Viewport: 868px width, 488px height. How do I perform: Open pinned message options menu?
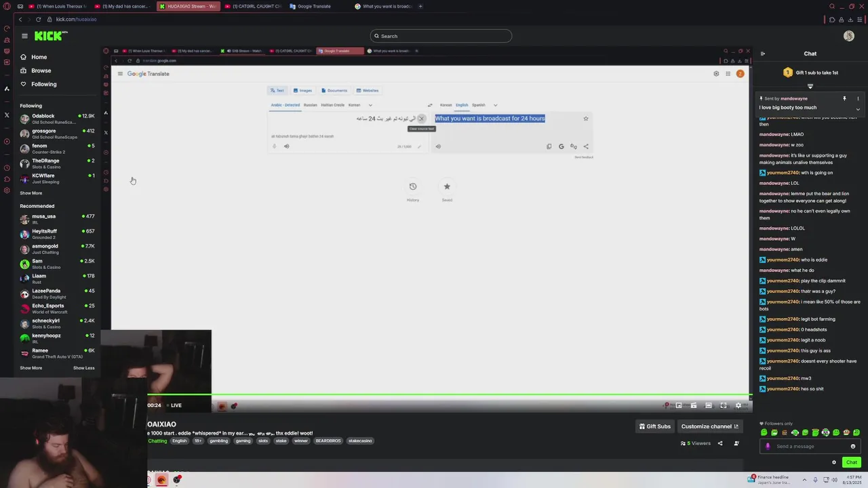coord(858,98)
